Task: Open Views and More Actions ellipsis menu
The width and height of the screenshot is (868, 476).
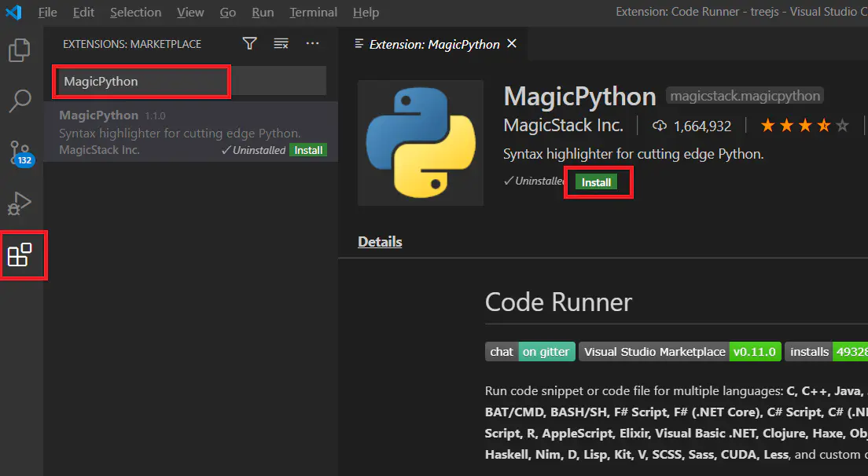Action: point(312,44)
